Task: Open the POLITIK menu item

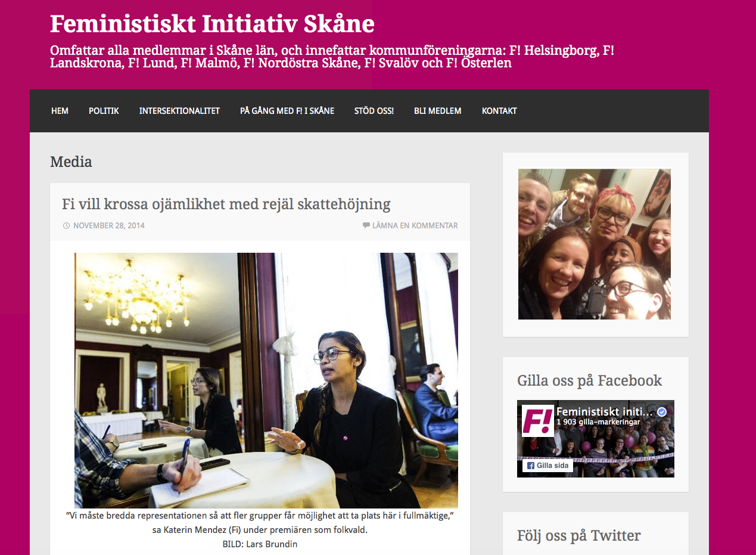Action: 104,111
